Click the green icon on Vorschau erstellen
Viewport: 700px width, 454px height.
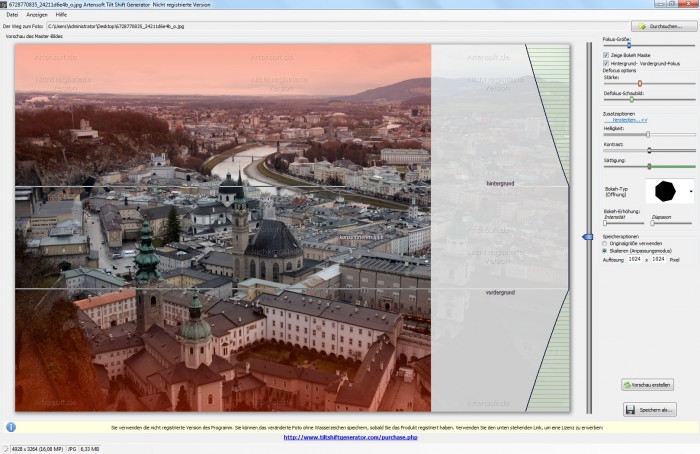click(627, 385)
